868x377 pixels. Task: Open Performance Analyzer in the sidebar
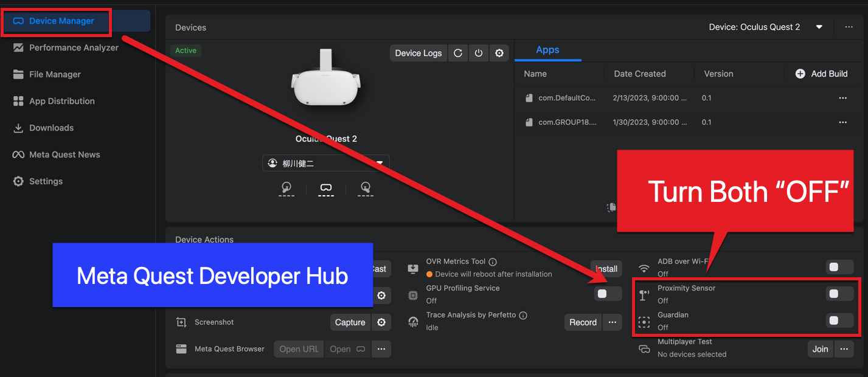[x=74, y=47]
